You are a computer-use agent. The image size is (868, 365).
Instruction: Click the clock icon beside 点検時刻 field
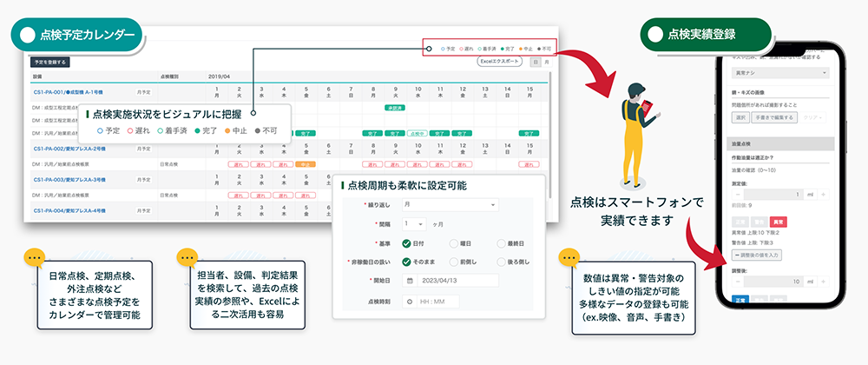pos(409,301)
